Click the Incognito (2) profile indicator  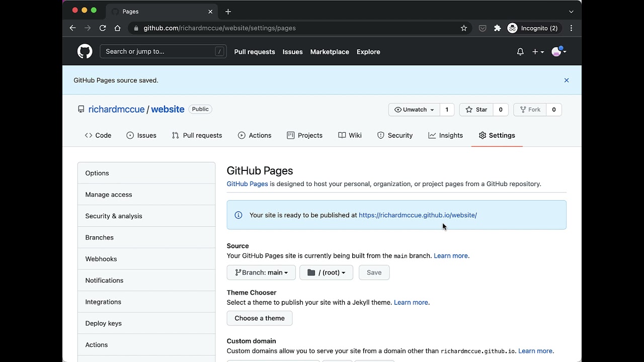click(533, 28)
